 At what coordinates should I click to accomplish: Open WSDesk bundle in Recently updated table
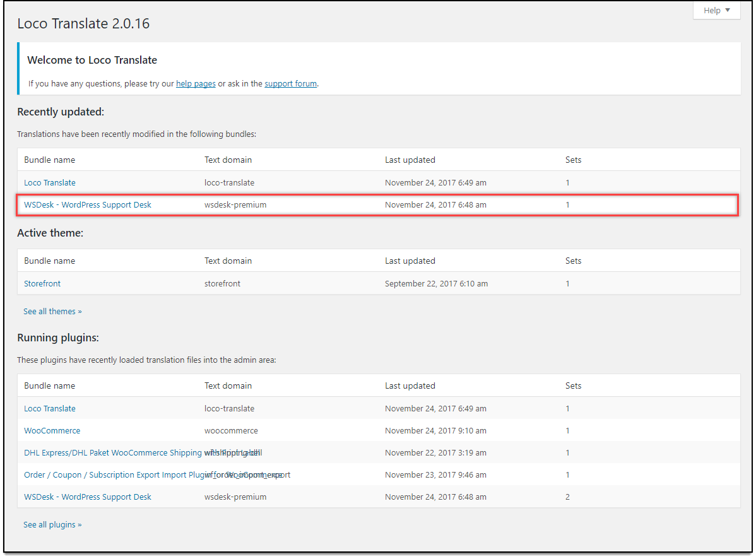[x=88, y=205]
